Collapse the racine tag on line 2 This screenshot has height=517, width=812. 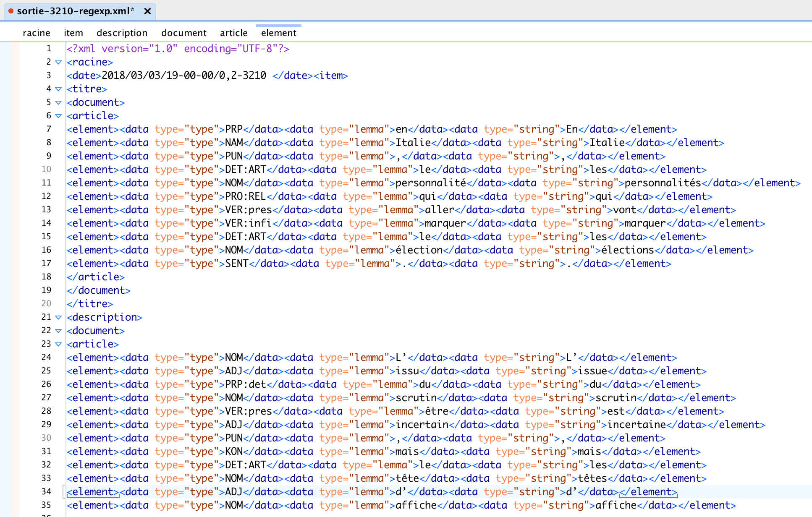[58, 63]
